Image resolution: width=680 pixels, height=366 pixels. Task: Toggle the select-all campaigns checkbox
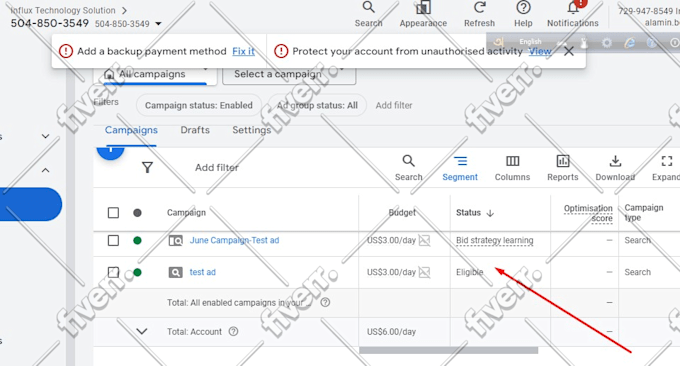pyautogui.click(x=113, y=212)
